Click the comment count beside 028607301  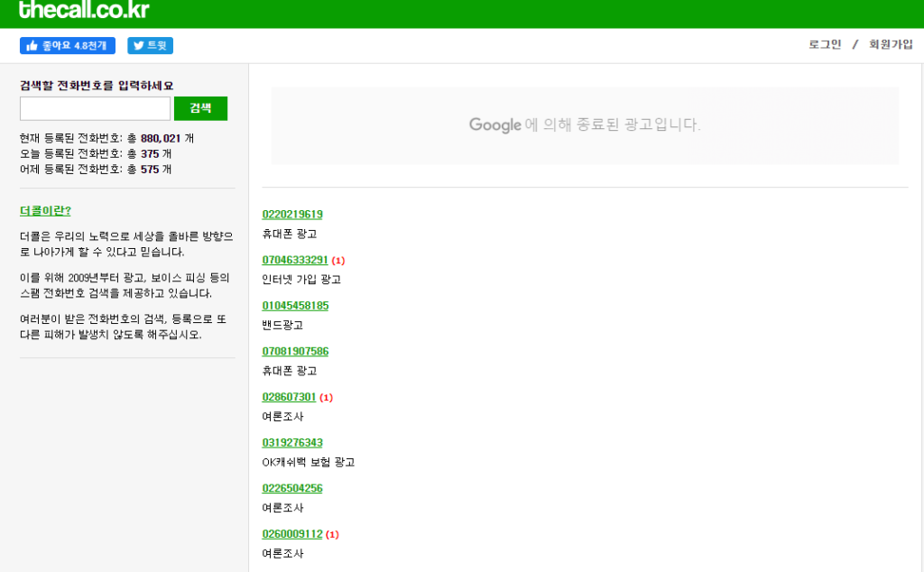tap(326, 397)
